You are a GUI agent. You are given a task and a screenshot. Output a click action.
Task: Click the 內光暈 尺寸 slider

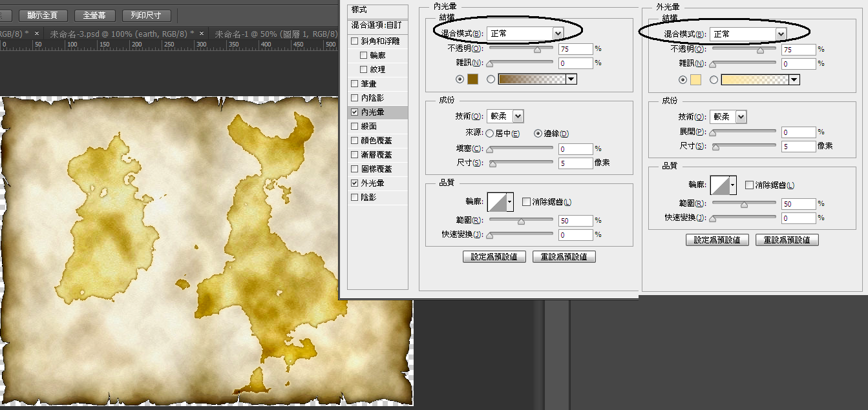pos(521,163)
